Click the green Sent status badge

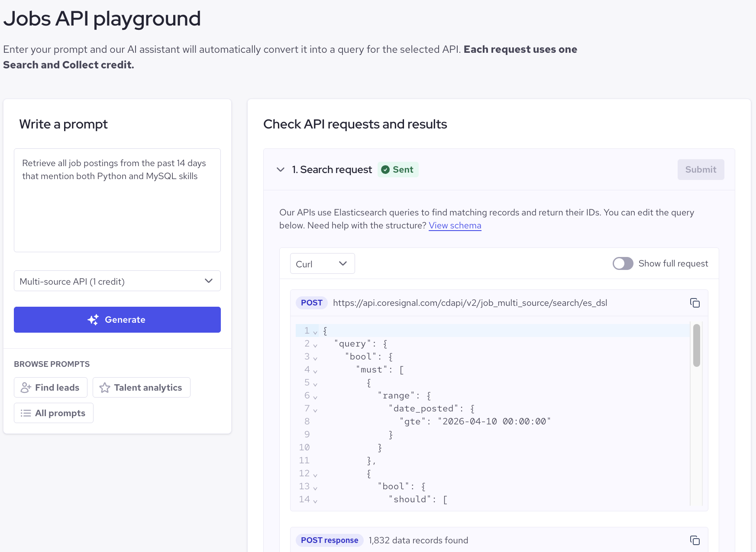tap(398, 170)
